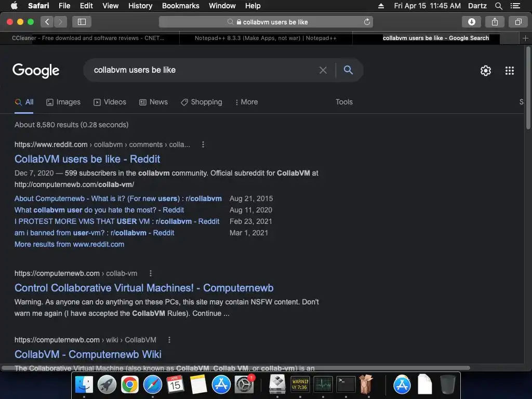Open About Computernewb - What is it link
The image size is (532, 399).
[x=118, y=199]
